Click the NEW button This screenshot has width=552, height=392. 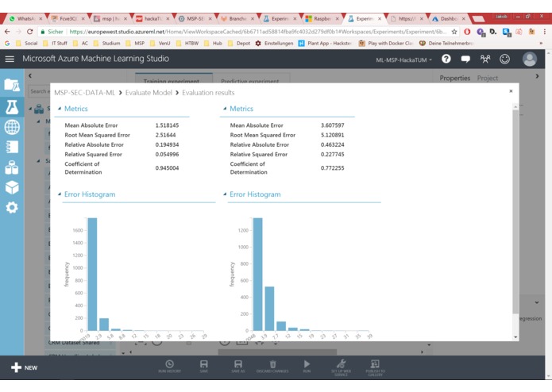(x=25, y=367)
